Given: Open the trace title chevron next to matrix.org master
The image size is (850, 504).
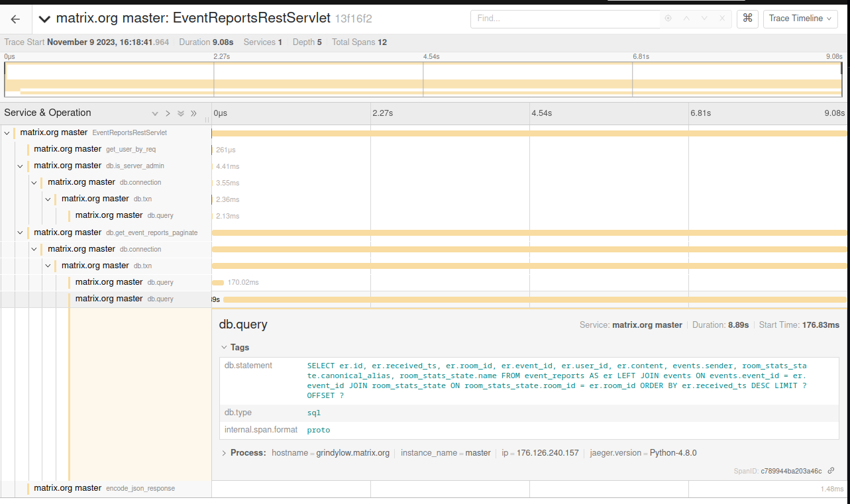Looking at the screenshot, I should 44,19.
